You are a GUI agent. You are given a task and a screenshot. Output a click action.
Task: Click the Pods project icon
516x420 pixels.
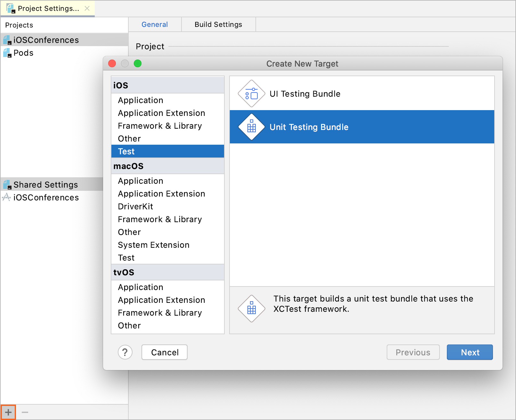click(x=7, y=53)
